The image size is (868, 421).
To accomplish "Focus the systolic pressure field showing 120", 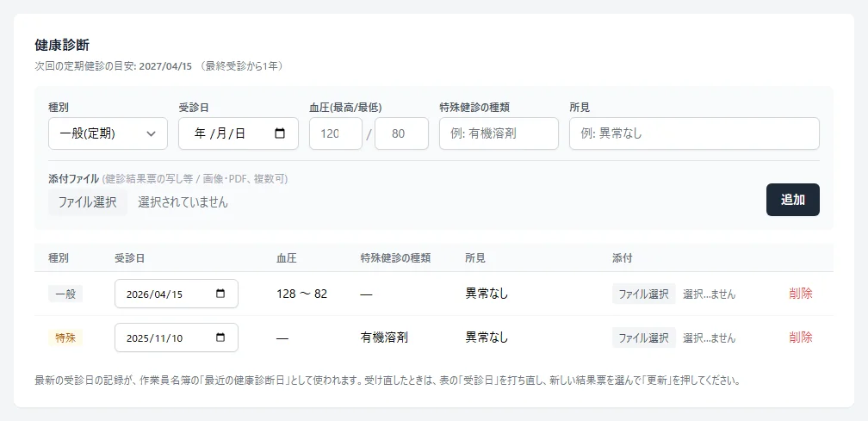I will point(336,133).
